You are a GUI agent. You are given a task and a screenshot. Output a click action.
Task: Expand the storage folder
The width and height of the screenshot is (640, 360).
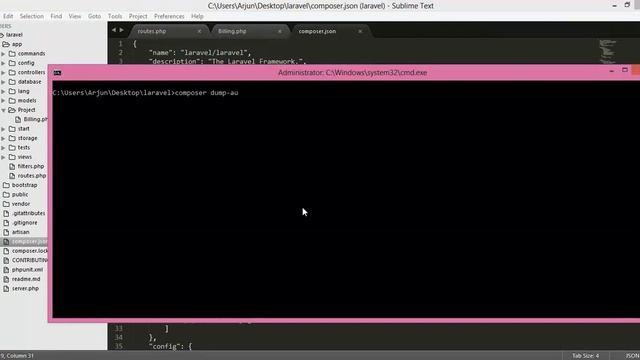tap(3, 138)
